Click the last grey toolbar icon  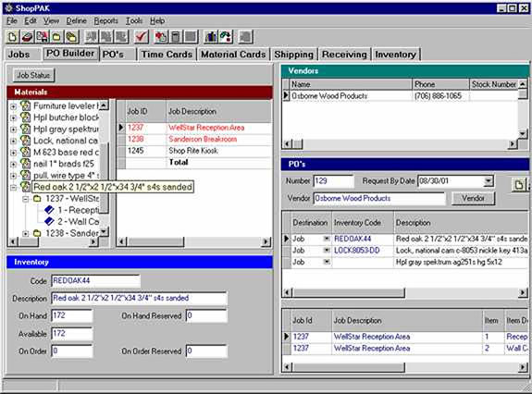pyautogui.click(x=245, y=37)
